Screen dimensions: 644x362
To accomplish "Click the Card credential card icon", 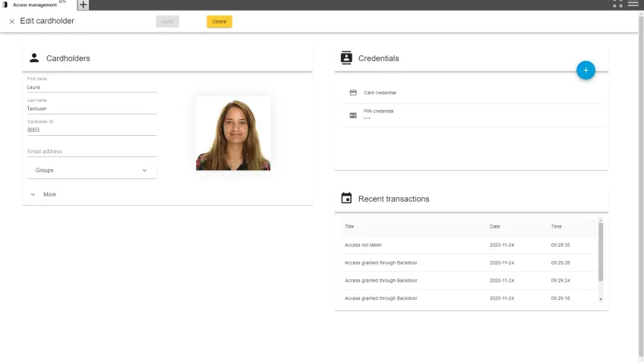I will (x=353, y=93).
